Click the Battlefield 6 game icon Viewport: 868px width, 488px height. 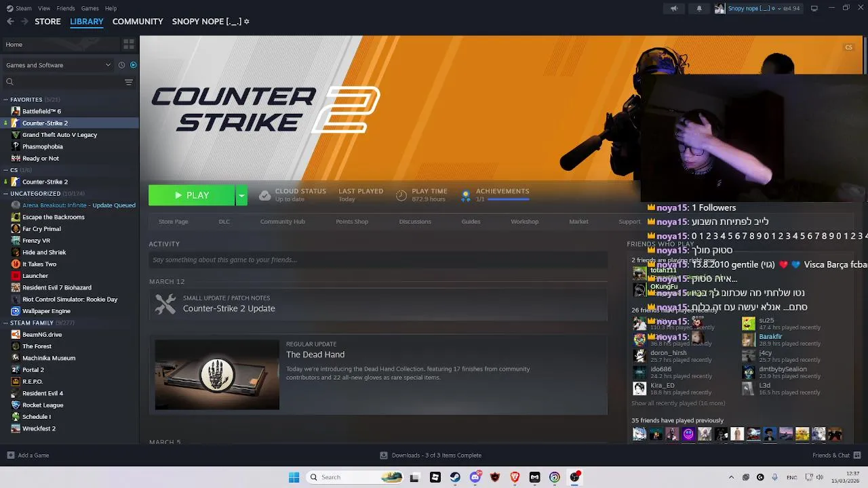click(x=16, y=111)
